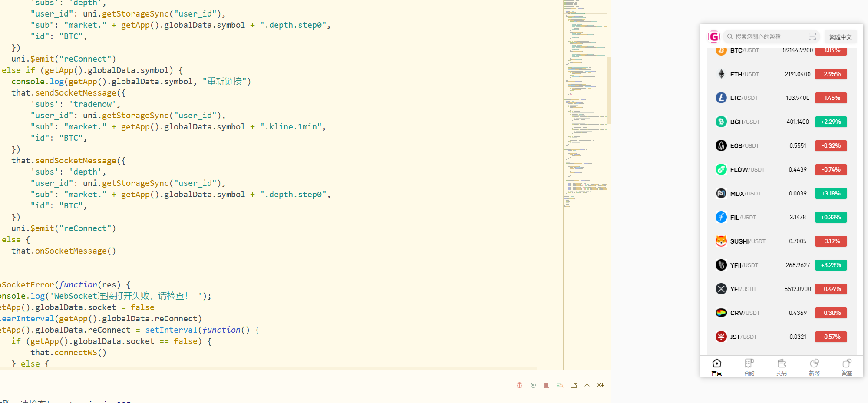Click the BCH/USDT +2.29% change button

pyautogui.click(x=831, y=122)
